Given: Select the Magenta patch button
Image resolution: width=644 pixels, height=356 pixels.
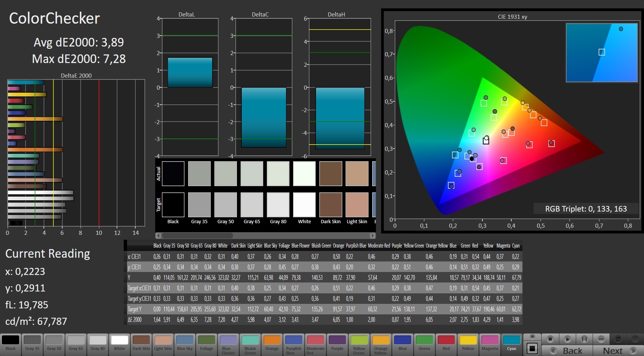Looking at the screenshot, I should click(490, 344).
